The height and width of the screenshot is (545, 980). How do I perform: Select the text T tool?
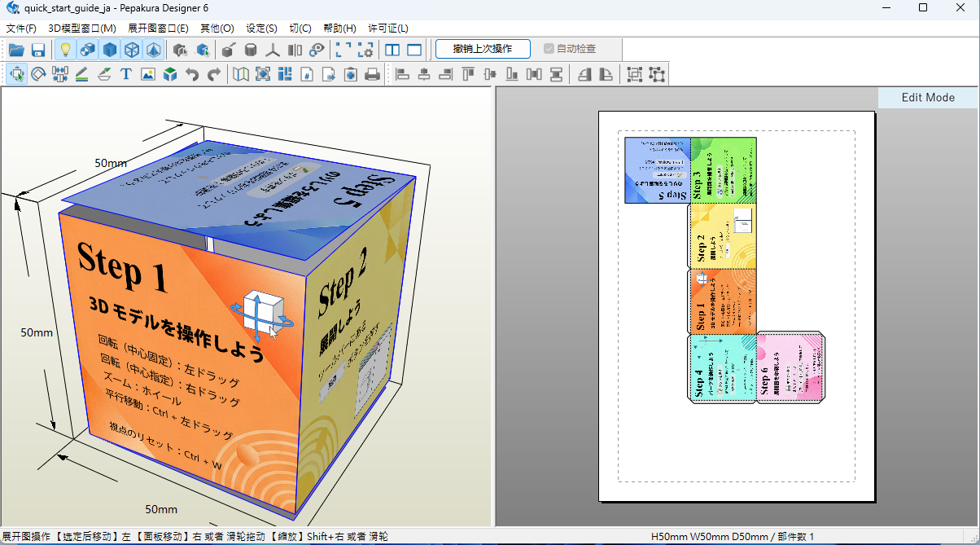pyautogui.click(x=126, y=75)
